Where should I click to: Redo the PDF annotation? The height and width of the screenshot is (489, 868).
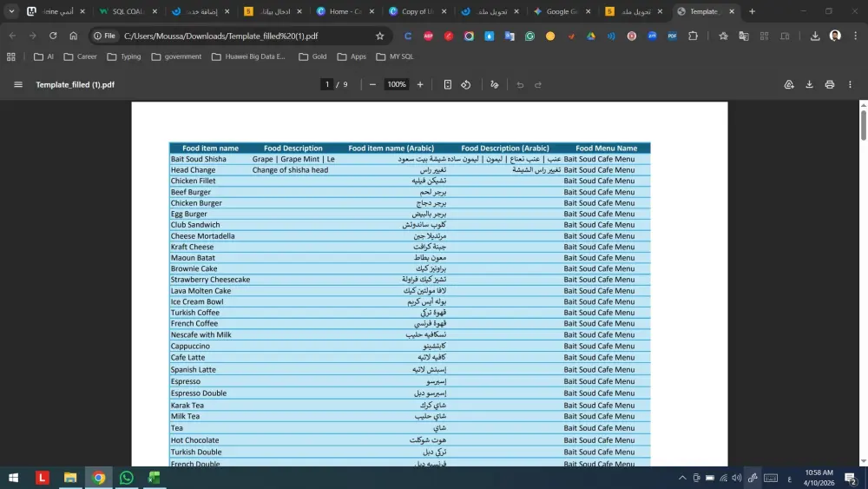pos(538,85)
